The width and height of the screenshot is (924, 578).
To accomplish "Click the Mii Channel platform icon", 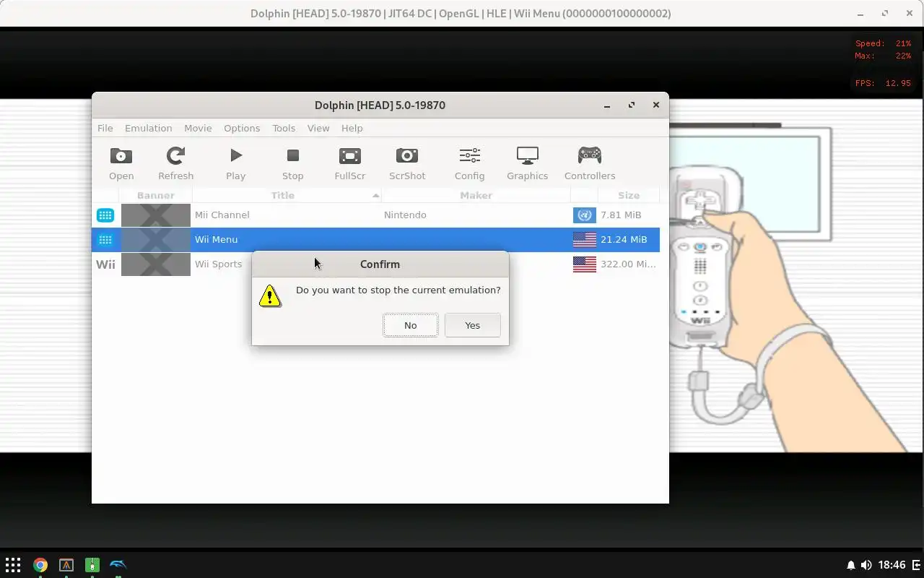I will pos(105,215).
